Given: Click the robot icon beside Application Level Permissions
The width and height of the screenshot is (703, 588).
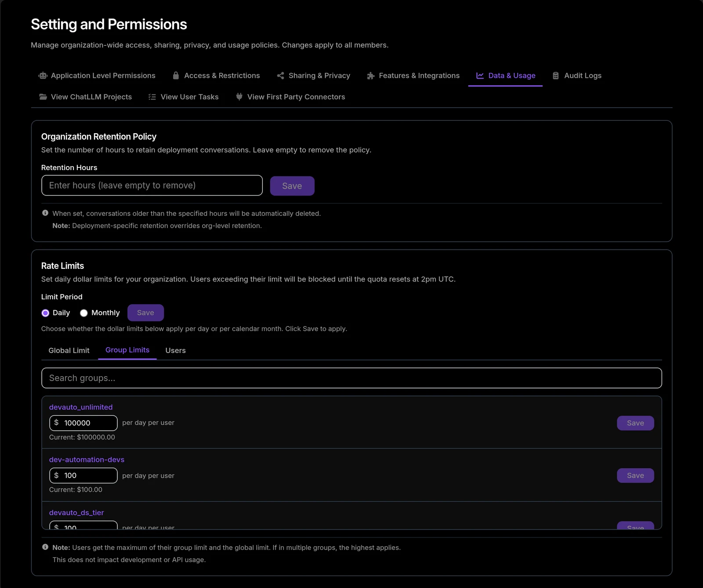Looking at the screenshot, I should click(x=43, y=76).
